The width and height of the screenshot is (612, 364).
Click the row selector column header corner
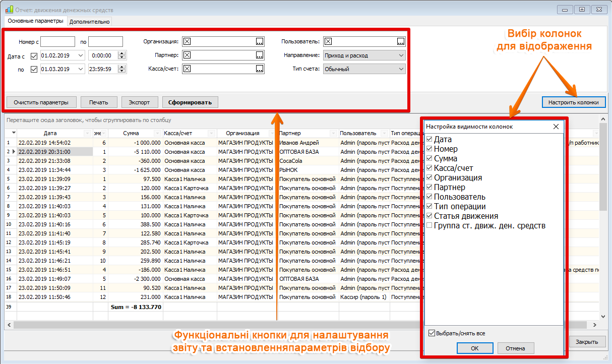pos(11,133)
